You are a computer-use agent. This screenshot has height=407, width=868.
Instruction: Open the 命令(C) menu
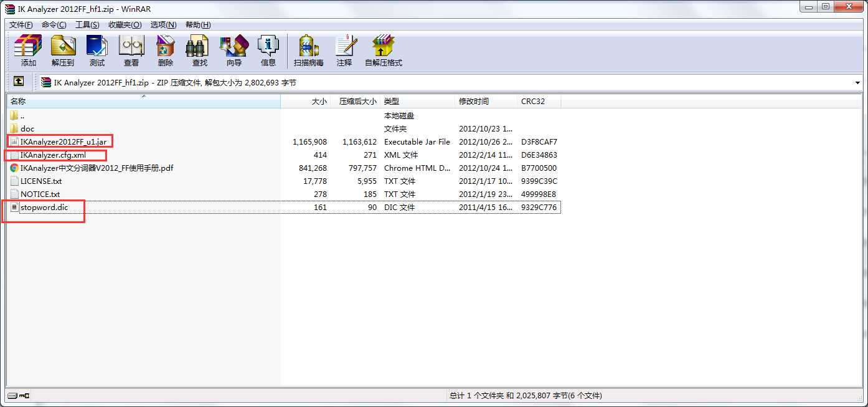pyautogui.click(x=54, y=25)
